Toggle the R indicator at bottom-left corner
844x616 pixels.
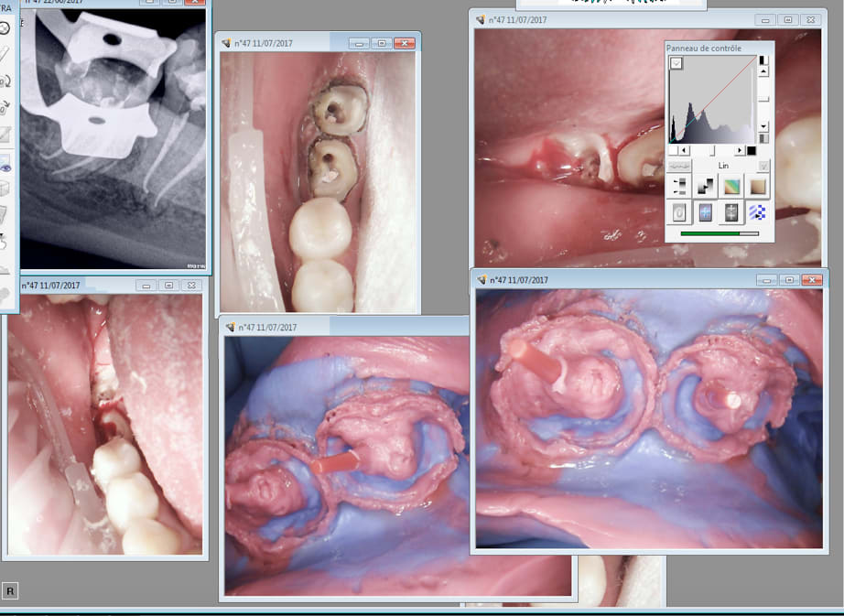click(x=10, y=591)
